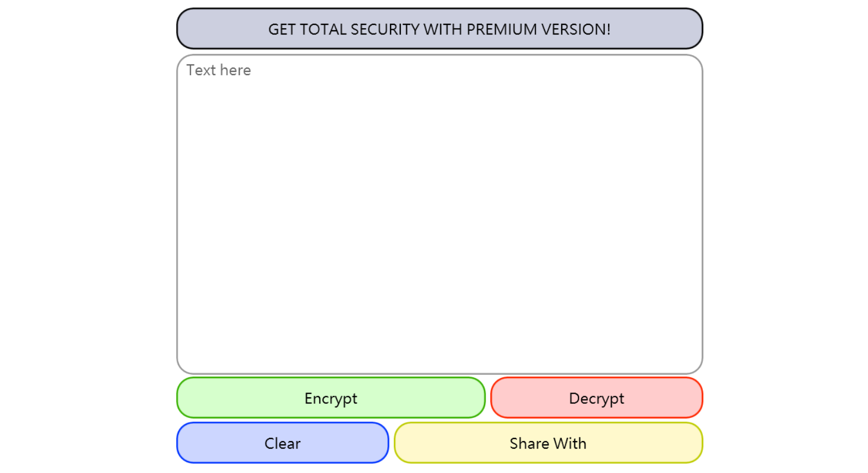Focus the "Text here" text area
Screen dimensions: 868x473
pyautogui.click(x=439, y=214)
